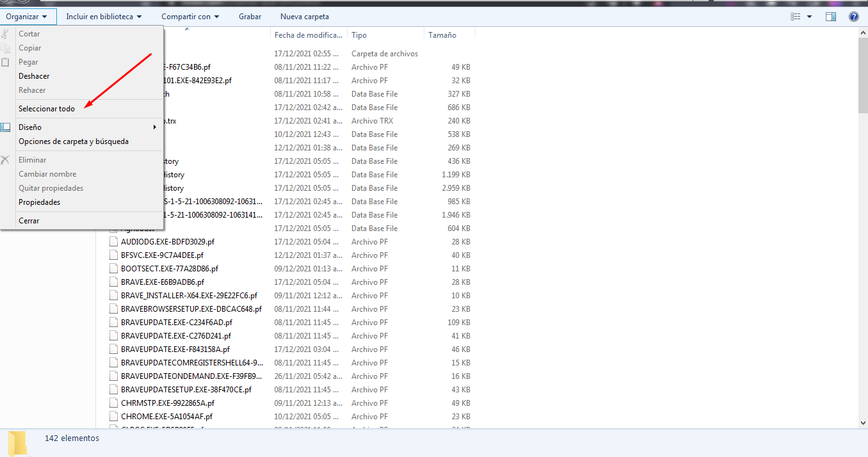The height and width of the screenshot is (457, 868).
Task: Click the 109 KB size cell
Action: click(x=459, y=323)
